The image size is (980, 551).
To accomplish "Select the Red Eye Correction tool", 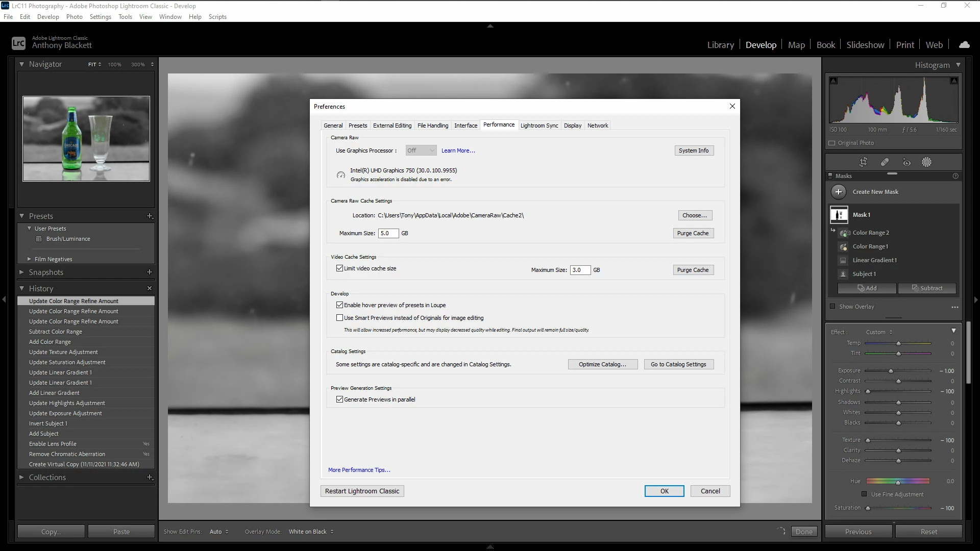I will tap(906, 162).
